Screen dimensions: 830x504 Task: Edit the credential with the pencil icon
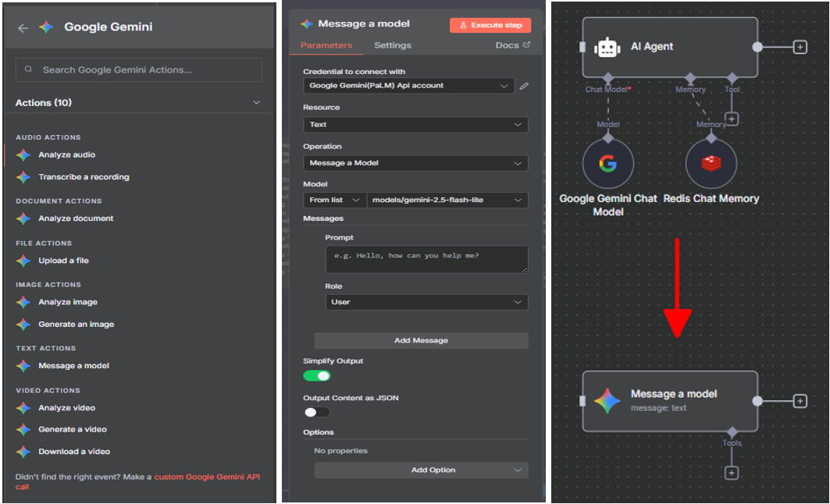coord(524,86)
